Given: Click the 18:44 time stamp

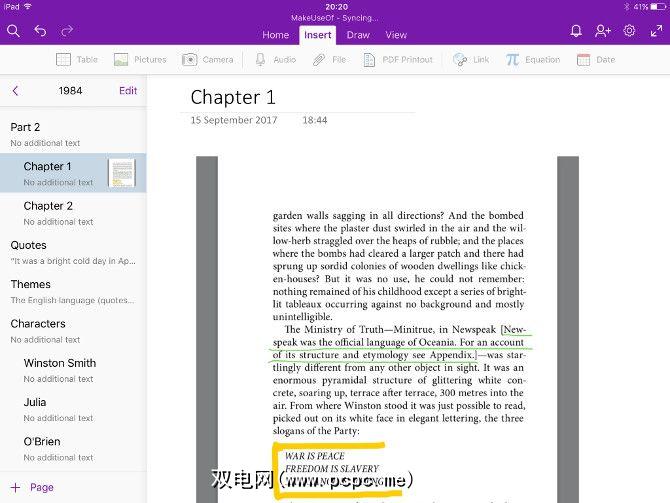Looking at the screenshot, I should click(315, 120).
